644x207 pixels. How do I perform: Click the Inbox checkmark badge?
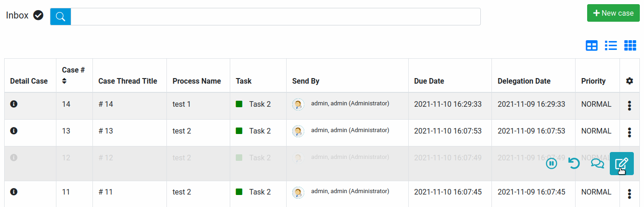38,16
